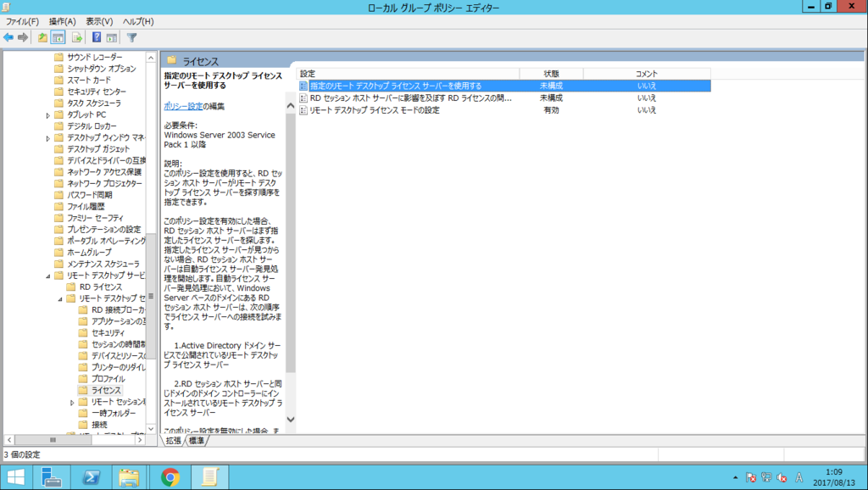Sort by the コメント column header

(x=647, y=74)
